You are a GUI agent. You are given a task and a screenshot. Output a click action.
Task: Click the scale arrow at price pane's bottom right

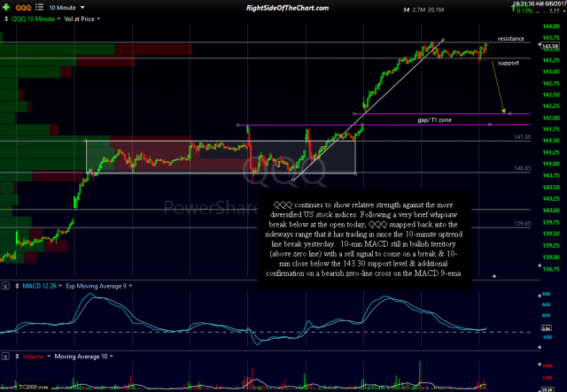coord(540,265)
